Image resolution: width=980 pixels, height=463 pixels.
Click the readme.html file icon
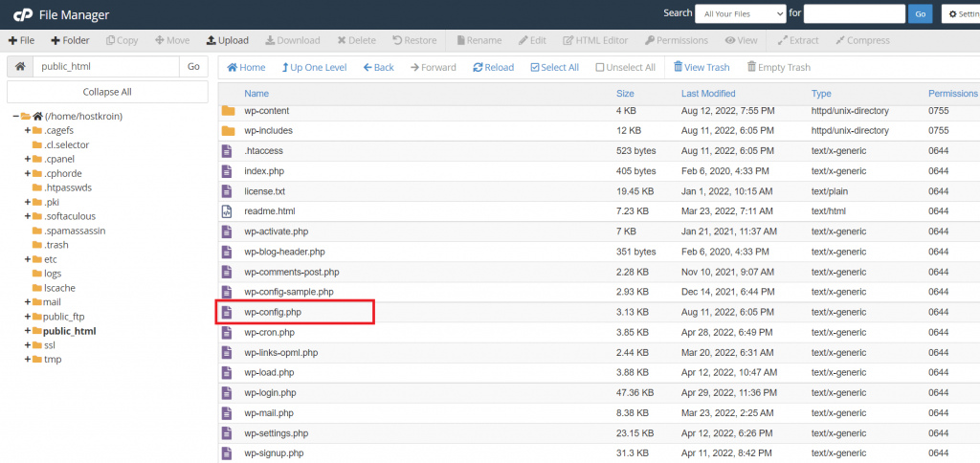click(227, 211)
